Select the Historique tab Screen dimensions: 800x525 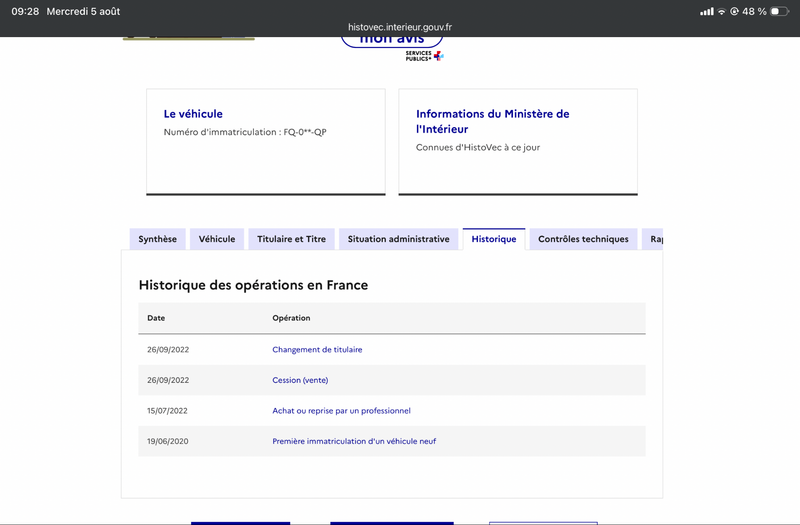[x=494, y=239]
